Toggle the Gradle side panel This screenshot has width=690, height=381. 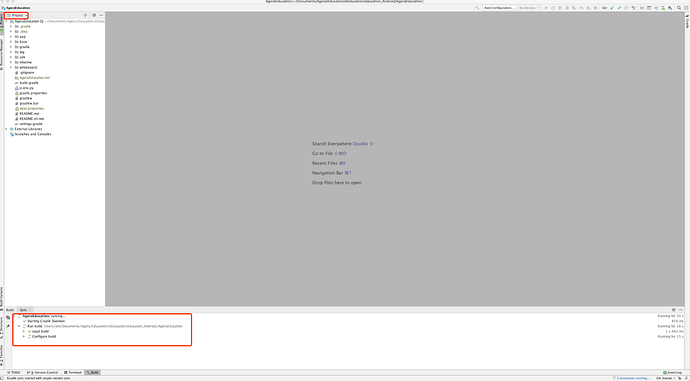click(687, 21)
